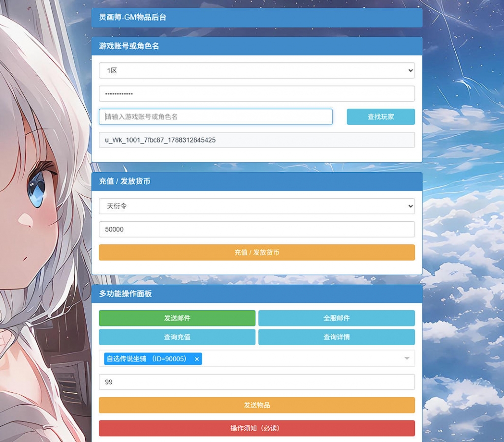Focus the 请输入游戏账号或角色名 input field
This screenshot has height=442, width=504.
click(216, 117)
